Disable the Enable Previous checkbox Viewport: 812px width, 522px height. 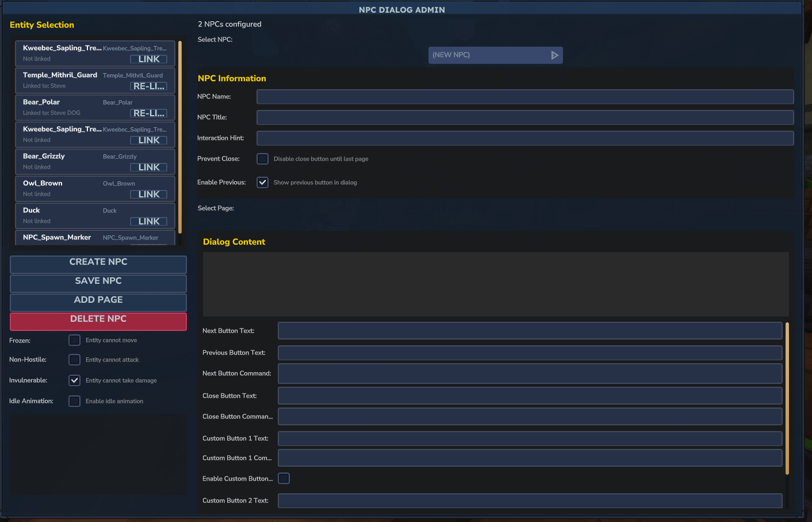262,182
